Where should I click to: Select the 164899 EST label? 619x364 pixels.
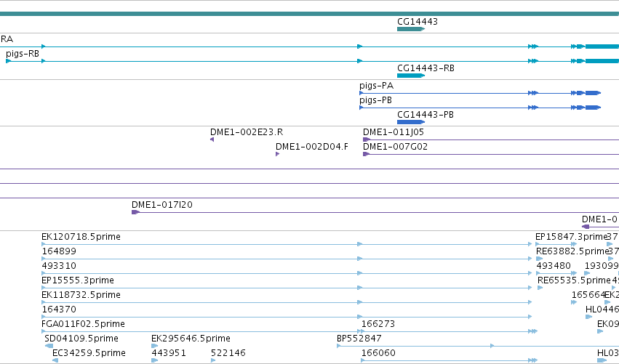(59, 251)
